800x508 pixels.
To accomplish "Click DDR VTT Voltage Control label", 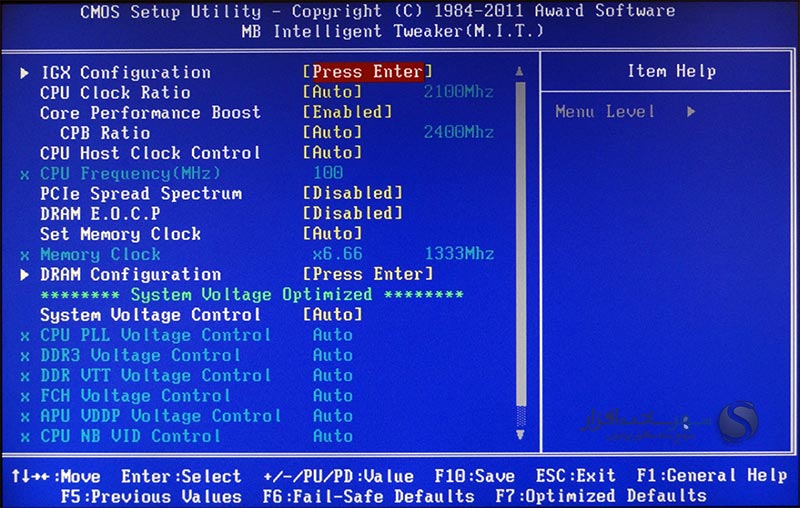I will click(156, 376).
